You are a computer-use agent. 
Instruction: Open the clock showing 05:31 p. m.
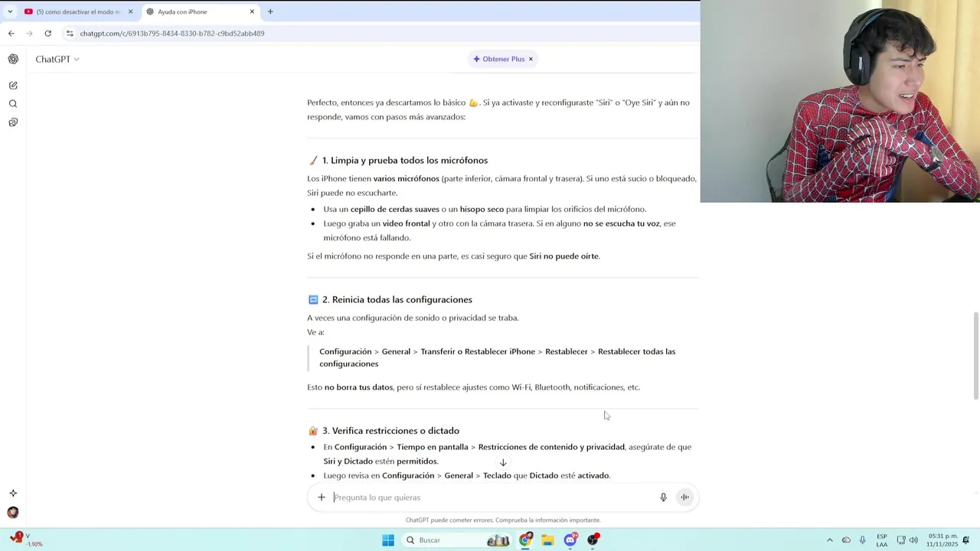pyautogui.click(x=941, y=540)
